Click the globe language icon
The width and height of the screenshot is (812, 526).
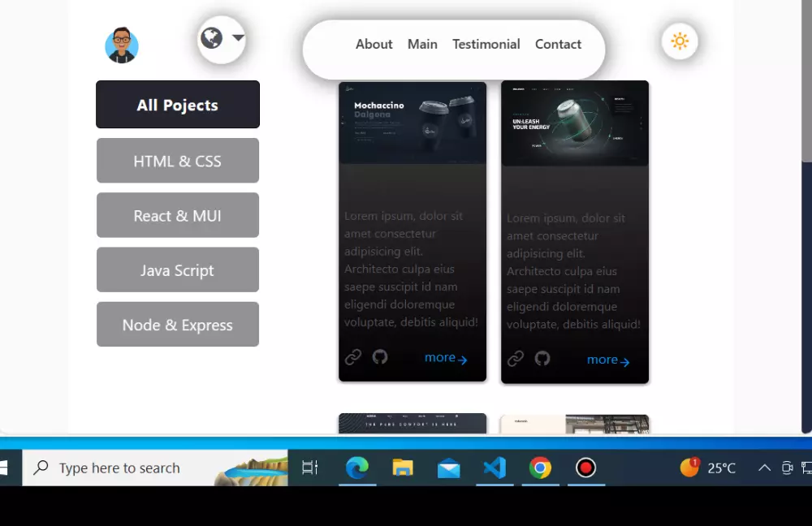click(211, 38)
